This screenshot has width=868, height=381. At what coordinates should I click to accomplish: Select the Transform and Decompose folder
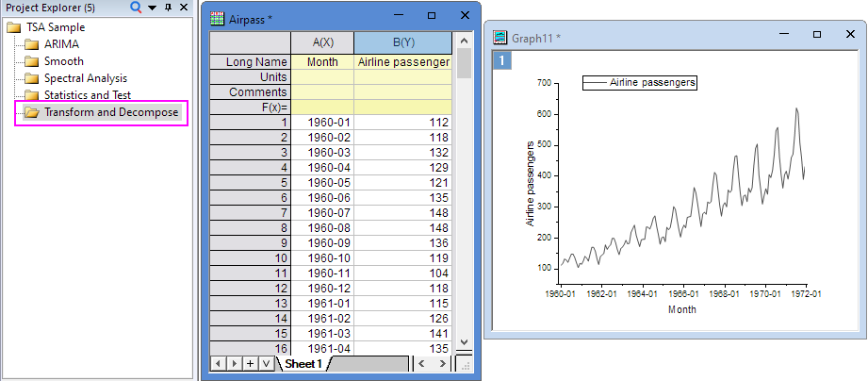(111, 112)
